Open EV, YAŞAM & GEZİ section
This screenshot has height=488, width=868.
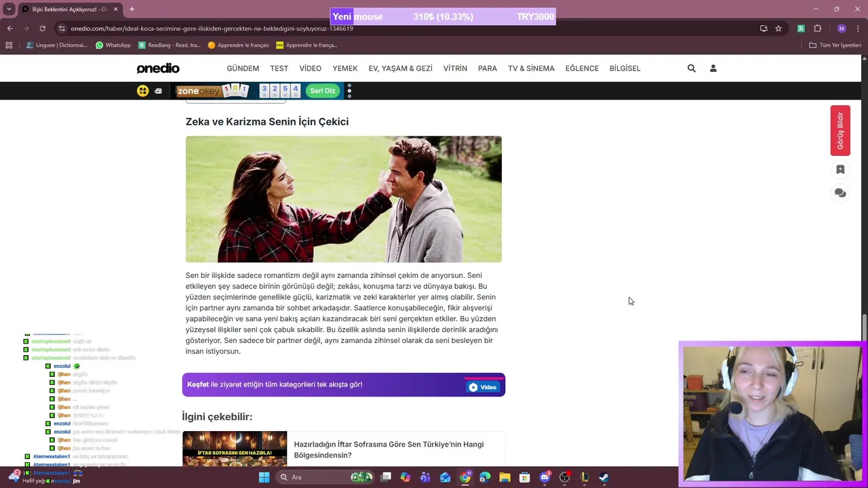click(400, 68)
